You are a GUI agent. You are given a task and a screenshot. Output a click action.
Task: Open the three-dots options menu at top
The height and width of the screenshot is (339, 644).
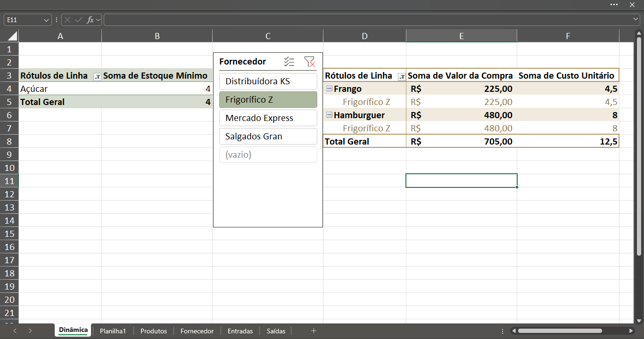click(x=614, y=5)
